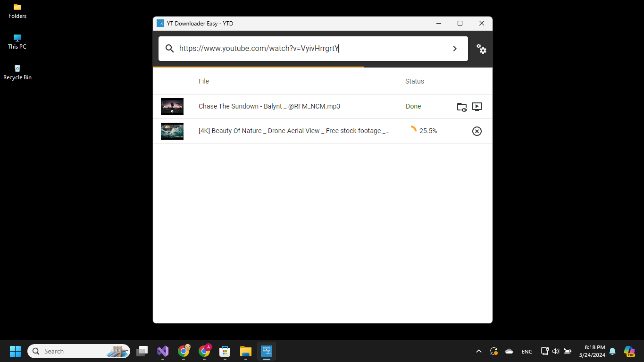Viewport: 644px width, 362px height.
Task: Close the YT Downloader Easy window
Action: (482, 23)
